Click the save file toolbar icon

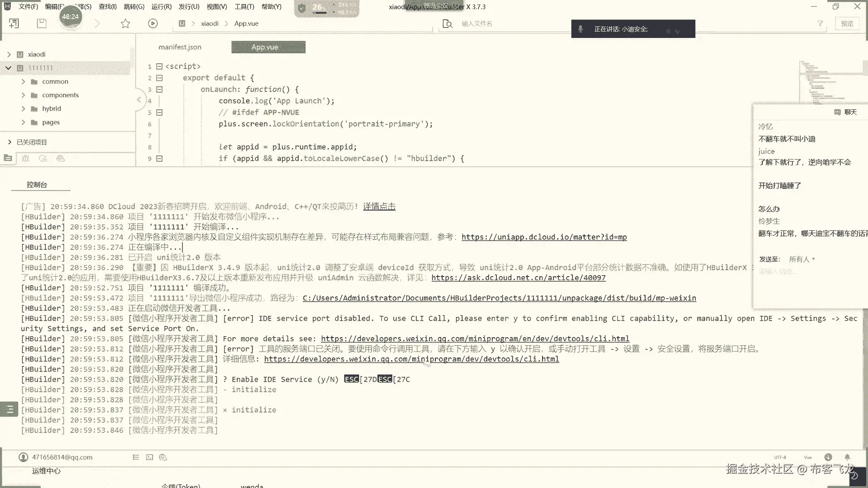point(42,23)
